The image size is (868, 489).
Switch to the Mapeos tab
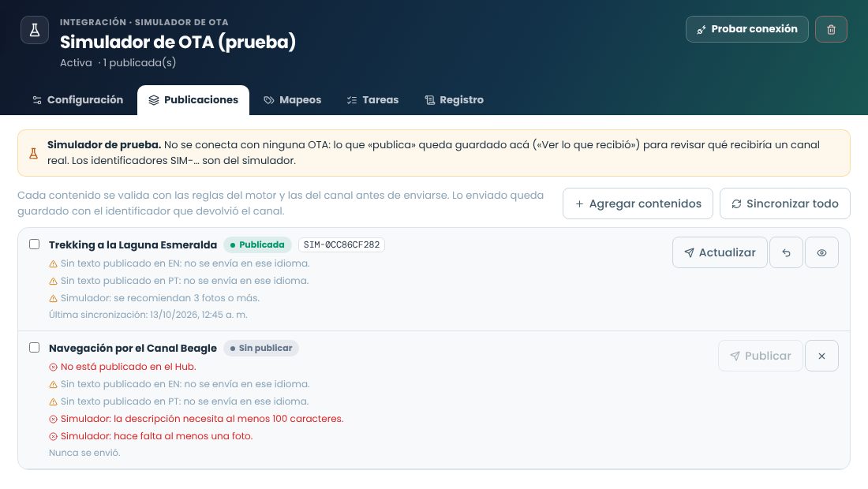(x=292, y=100)
